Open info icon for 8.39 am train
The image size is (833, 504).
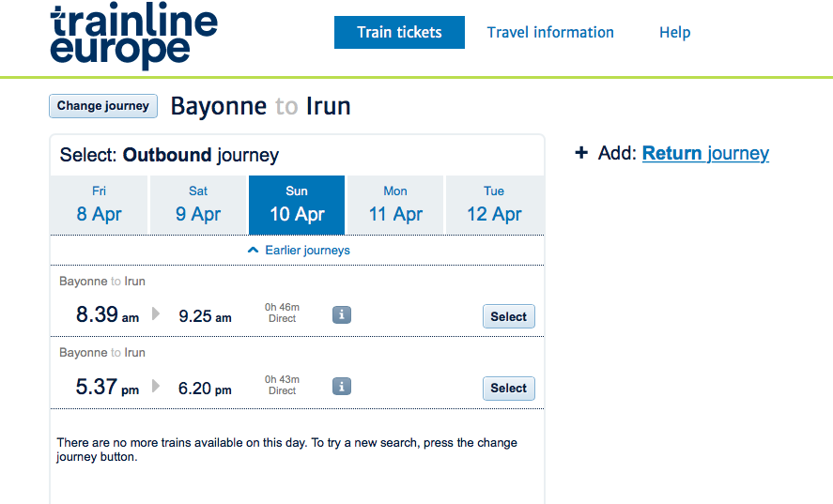coord(342,315)
